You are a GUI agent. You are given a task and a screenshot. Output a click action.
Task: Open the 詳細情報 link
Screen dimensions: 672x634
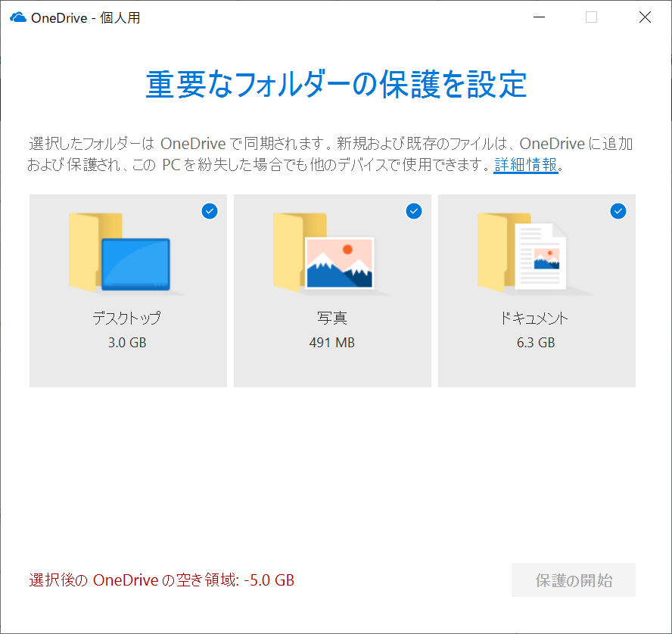point(526,164)
